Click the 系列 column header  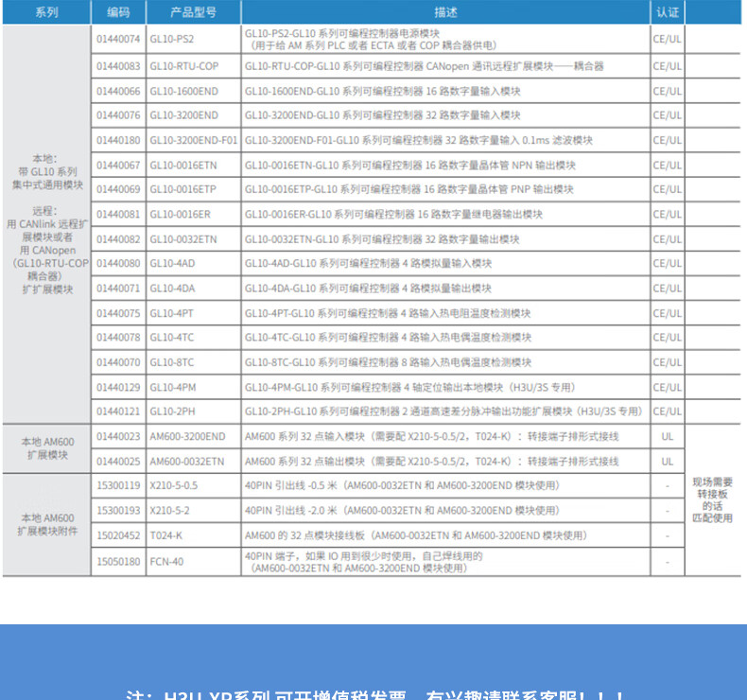point(46,12)
